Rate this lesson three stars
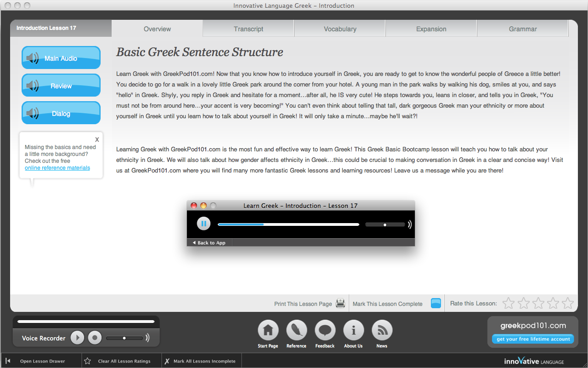 pyautogui.click(x=538, y=303)
